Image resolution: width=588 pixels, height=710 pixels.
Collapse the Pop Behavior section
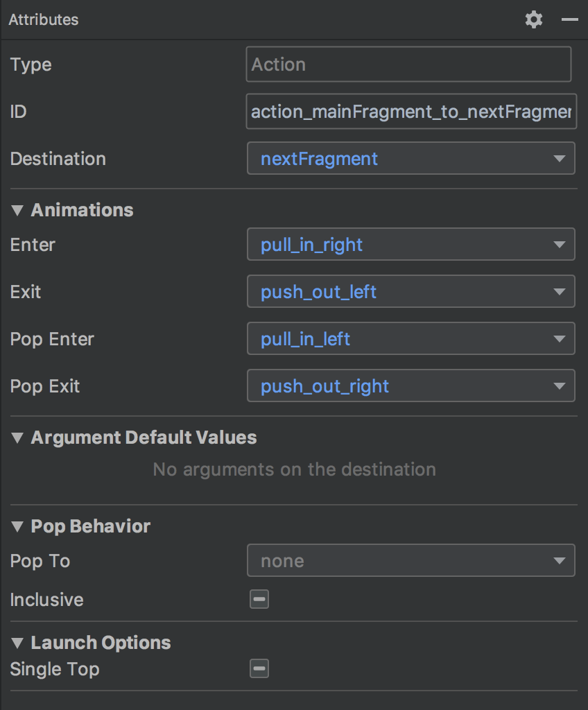click(17, 526)
